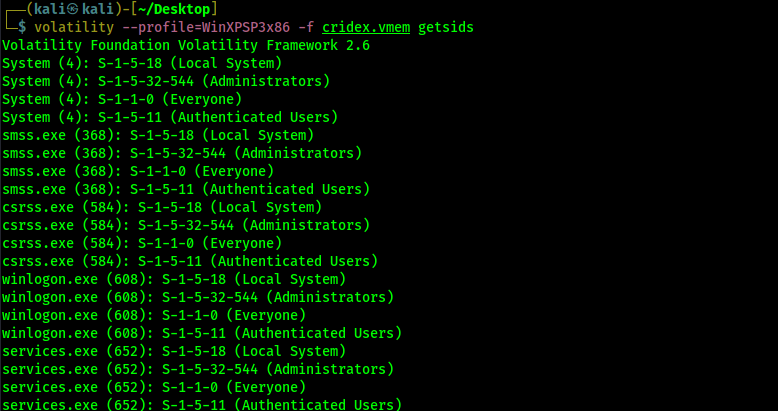Click the underlined cridex.vmem filename
Image resolution: width=778 pixels, height=411 pixels.
click(366, 27)
